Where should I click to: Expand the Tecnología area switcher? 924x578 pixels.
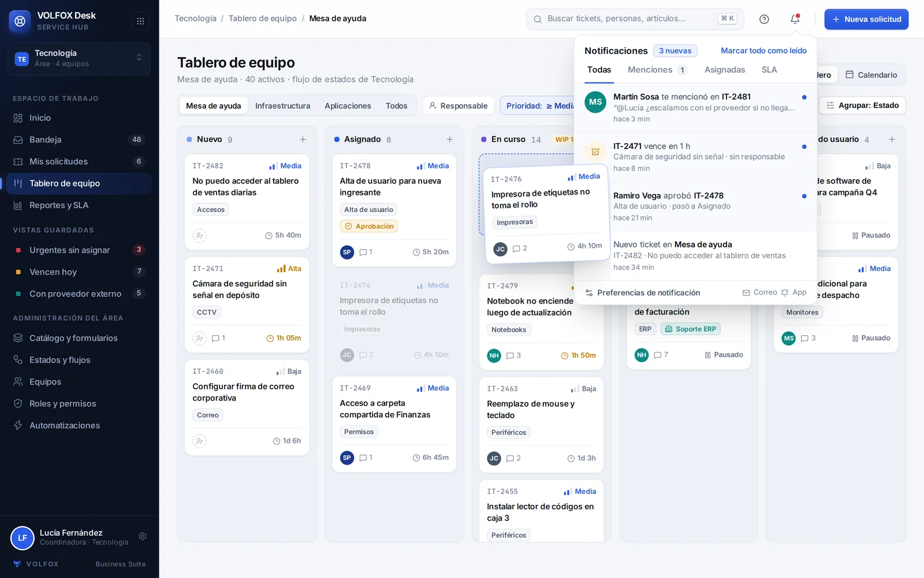click(79, 58)
